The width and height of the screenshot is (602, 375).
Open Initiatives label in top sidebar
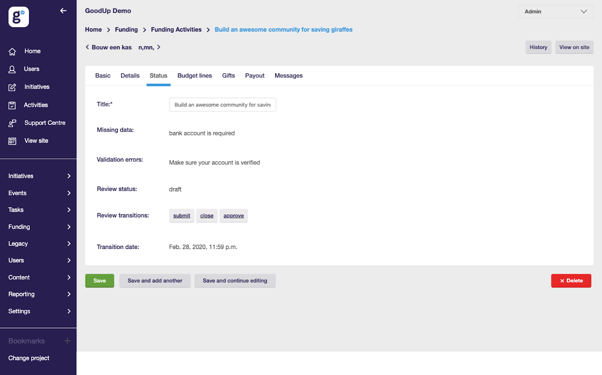click(37, 87)
